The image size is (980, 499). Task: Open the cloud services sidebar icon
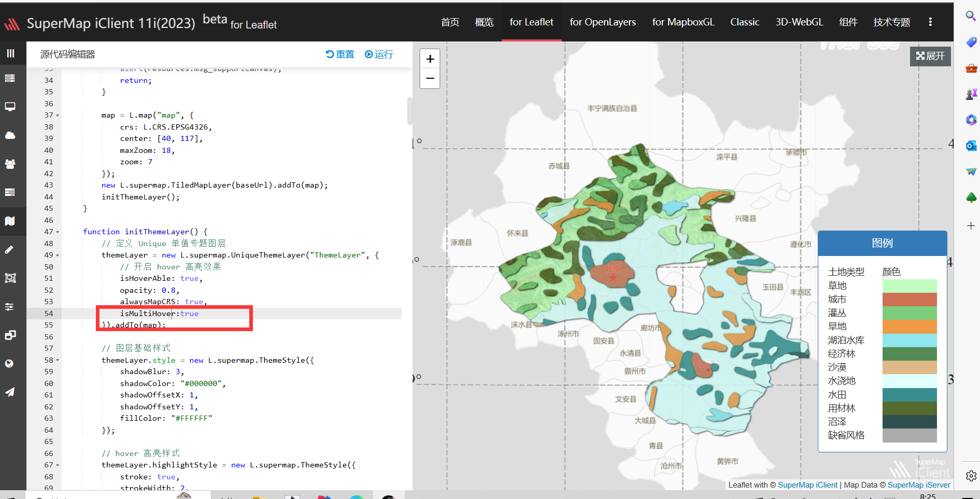coord(10,135)
